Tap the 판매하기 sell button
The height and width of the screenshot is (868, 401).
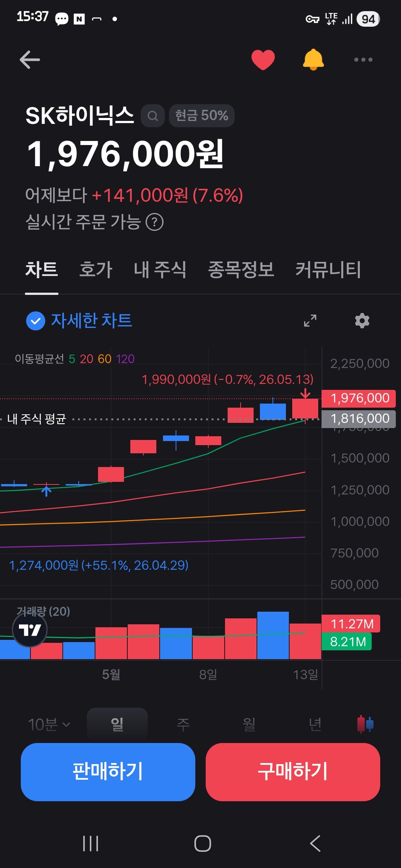[x=108, y=772]
